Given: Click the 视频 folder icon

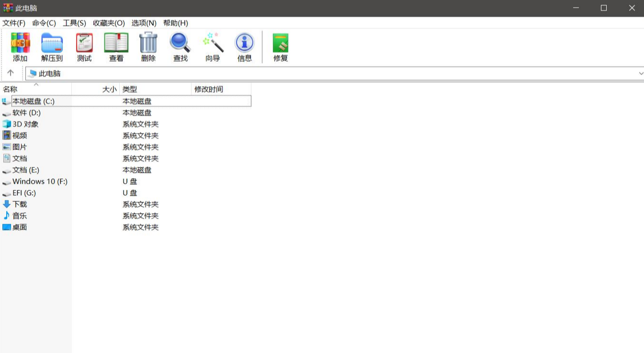Looking at the screenshot, I should point(7,135).
